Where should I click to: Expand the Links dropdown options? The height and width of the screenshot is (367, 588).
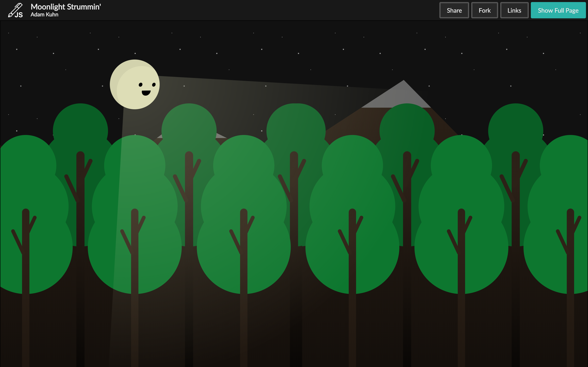514,10
